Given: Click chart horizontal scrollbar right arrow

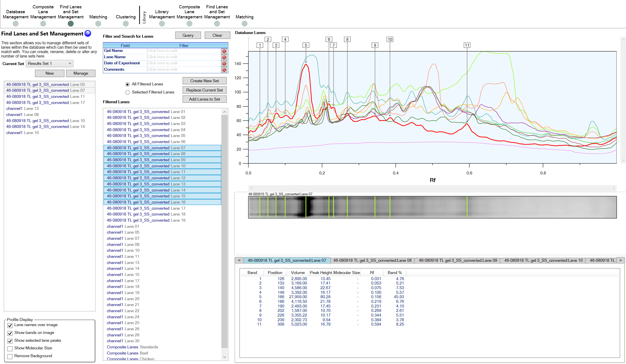Looking at the screenshot, I should (x=614, y=188).
